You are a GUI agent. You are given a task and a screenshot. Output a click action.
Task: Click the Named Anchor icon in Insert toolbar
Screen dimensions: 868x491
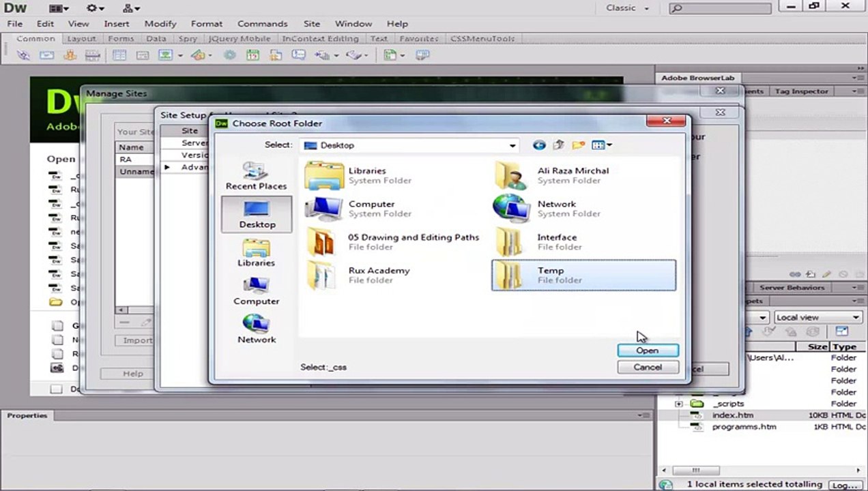[x=70, y=55]
